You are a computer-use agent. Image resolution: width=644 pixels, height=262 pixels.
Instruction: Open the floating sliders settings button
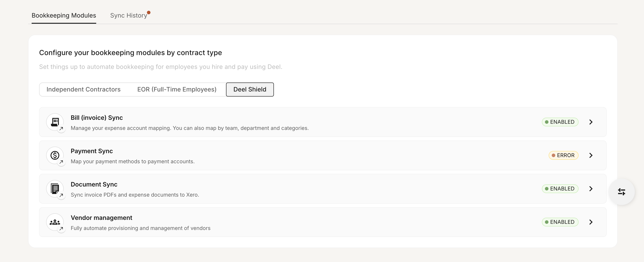[622, 192]
